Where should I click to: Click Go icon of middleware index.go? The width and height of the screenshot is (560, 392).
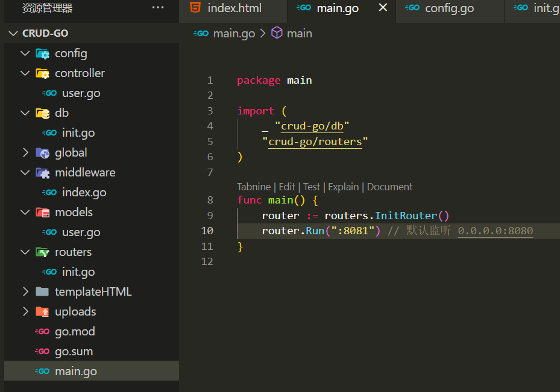49,193
